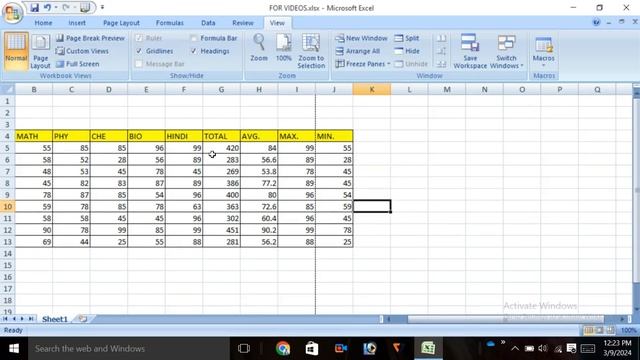Open the Review ribbon tab
This screenshot has height=360, width=640.
tap(243, 23)
